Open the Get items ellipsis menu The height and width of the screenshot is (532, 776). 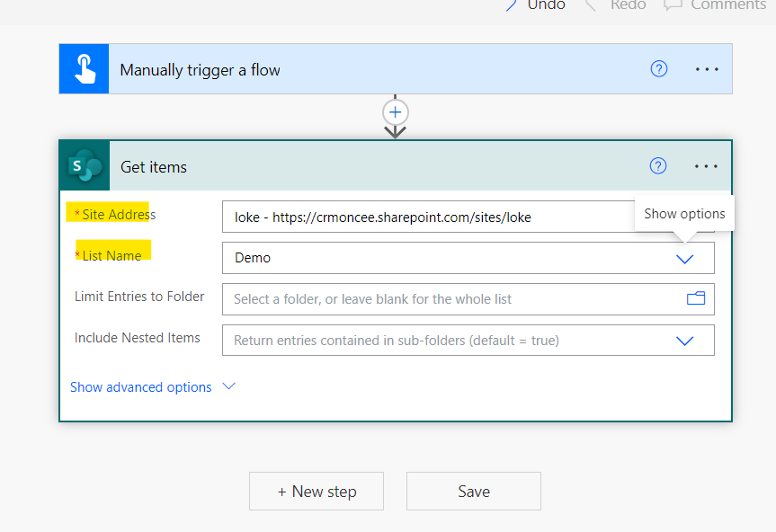click(706, 166)
